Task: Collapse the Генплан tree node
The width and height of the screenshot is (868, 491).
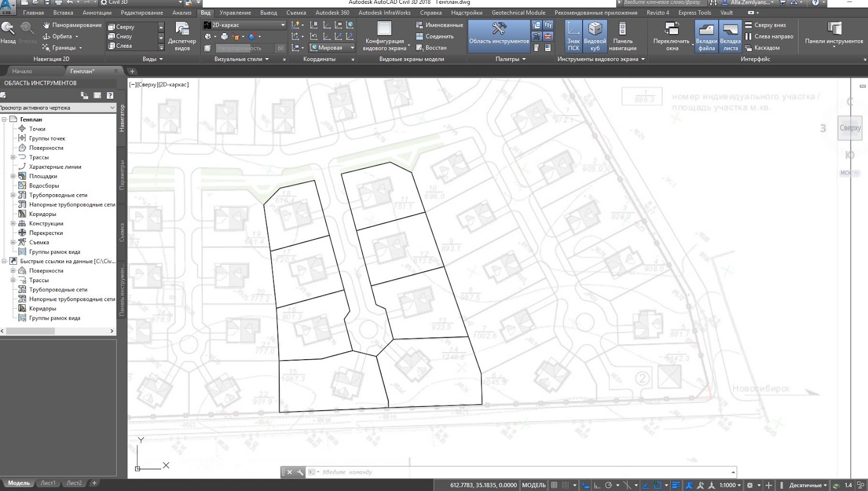Action: click(x=4, y=119)
